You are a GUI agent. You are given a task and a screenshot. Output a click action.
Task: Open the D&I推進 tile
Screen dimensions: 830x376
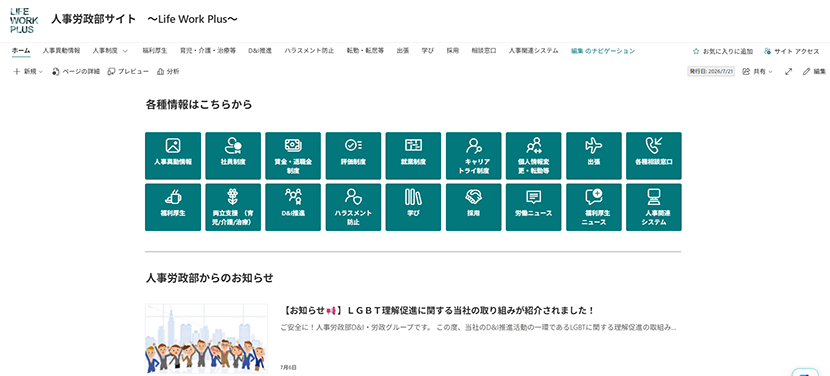(x=293, y=207)
